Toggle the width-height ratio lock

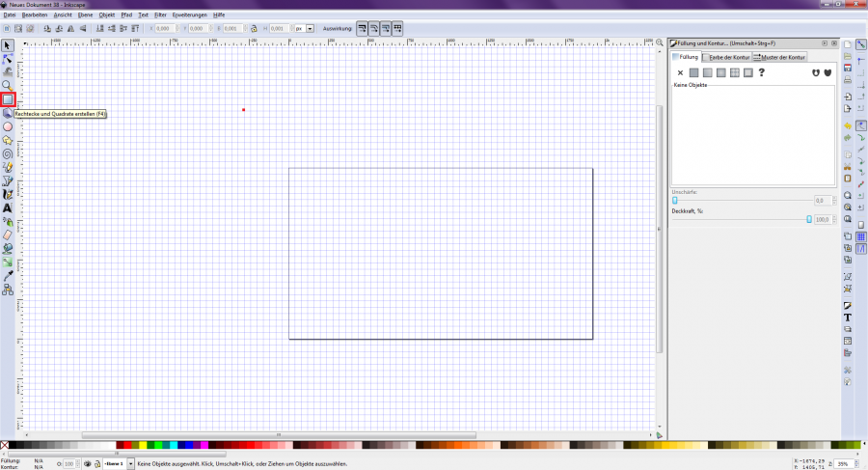(x=253, y=29)
